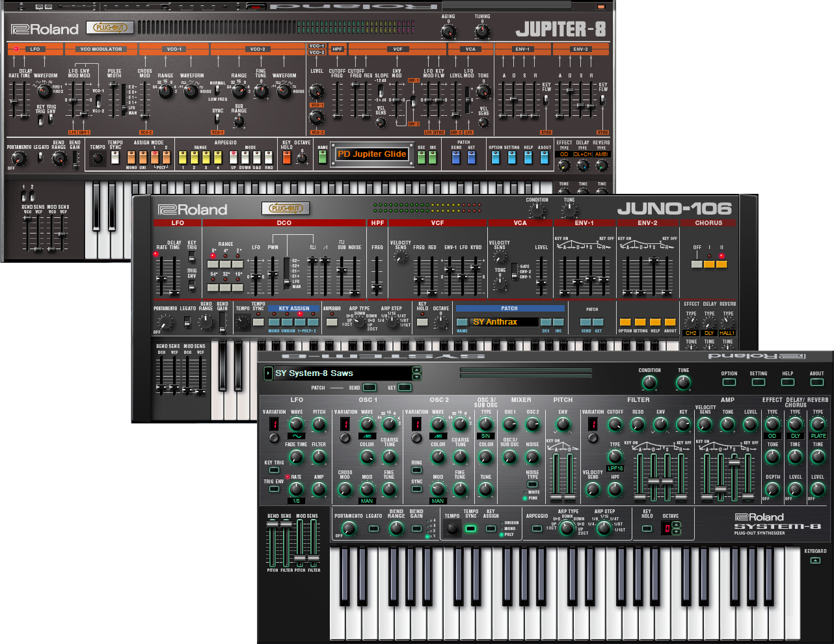The width and height of the screenshot is (834, 644).
Task: Click Jupiter-8 patch DEC button
Action: (x=422, y=157)
